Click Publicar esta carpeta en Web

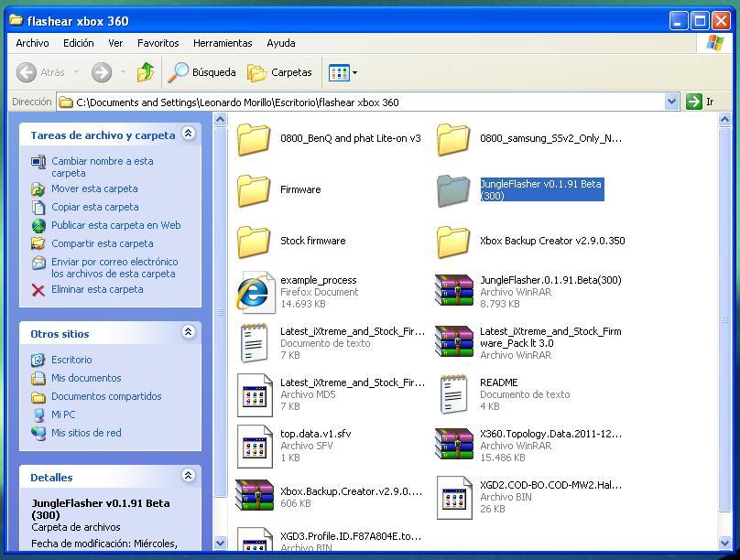tap(115, 226)
